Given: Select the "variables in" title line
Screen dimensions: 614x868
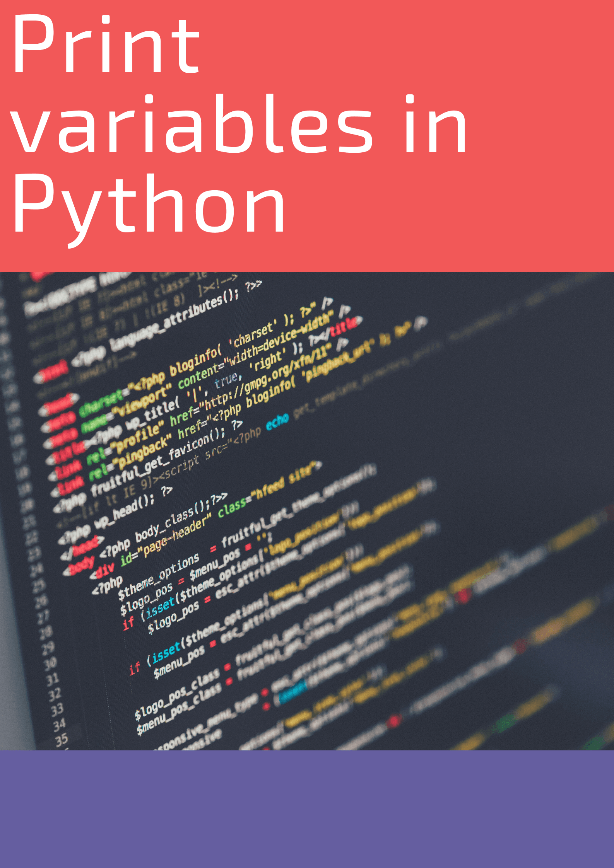Looking at the screenshot, I should tap(239, 124).
